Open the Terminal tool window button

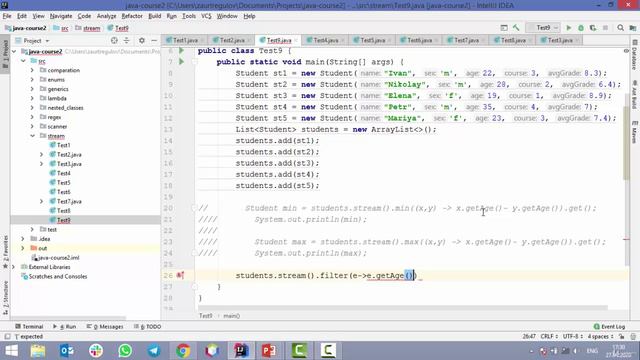(29, 327)
